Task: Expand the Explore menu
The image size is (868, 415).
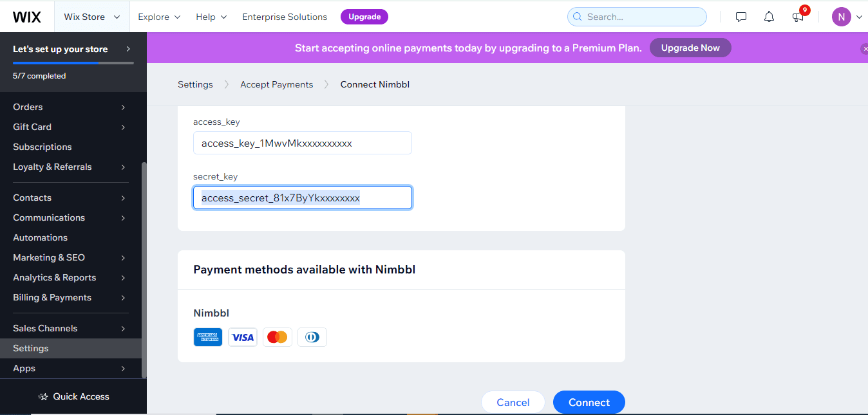Action: [159, 17]
